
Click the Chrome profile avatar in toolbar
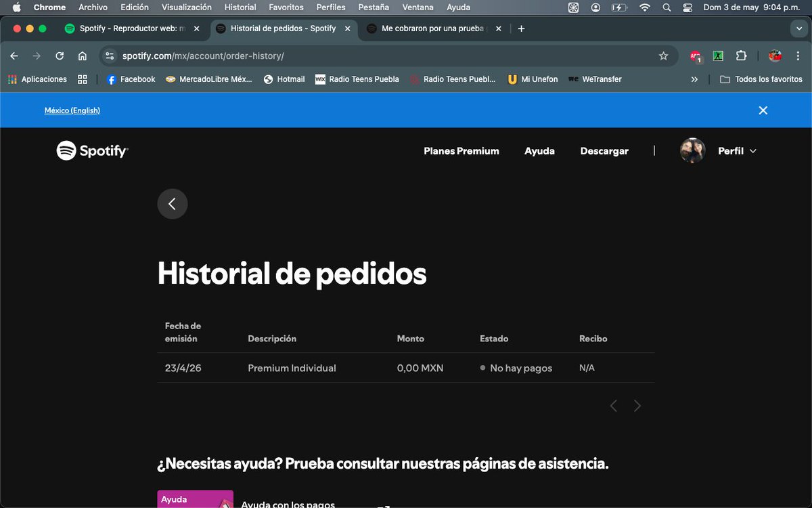[x=775, y=56]
